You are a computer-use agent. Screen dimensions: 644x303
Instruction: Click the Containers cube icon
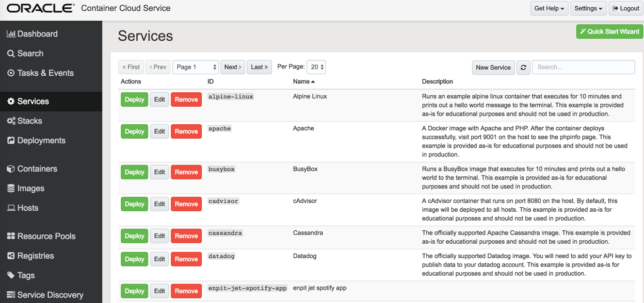pyautogui.click(x=11, y=169)
